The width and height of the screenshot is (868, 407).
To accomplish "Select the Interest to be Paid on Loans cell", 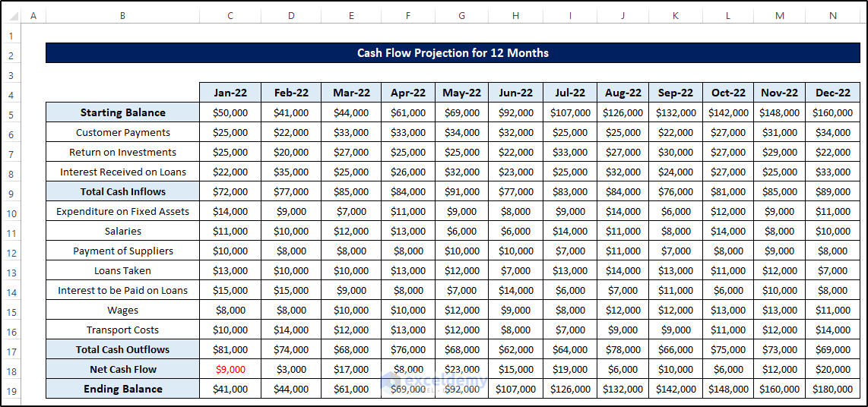I will click(x=122, y=290).
